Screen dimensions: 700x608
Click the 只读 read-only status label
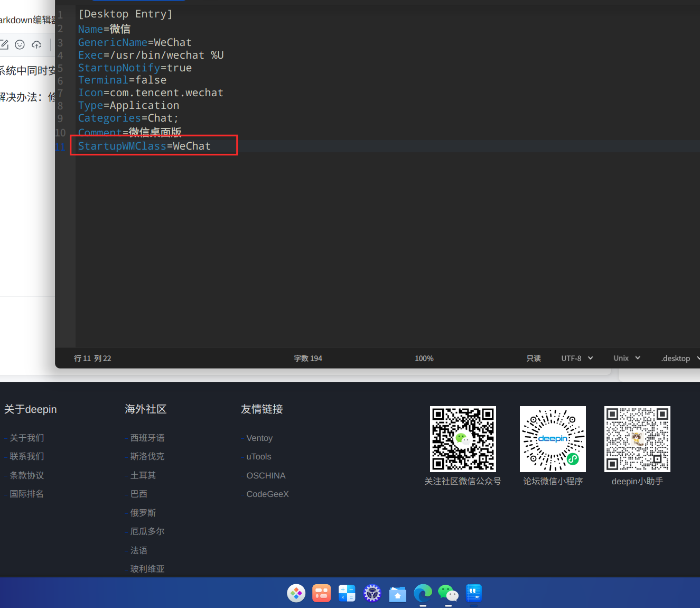tap(534, 358)
